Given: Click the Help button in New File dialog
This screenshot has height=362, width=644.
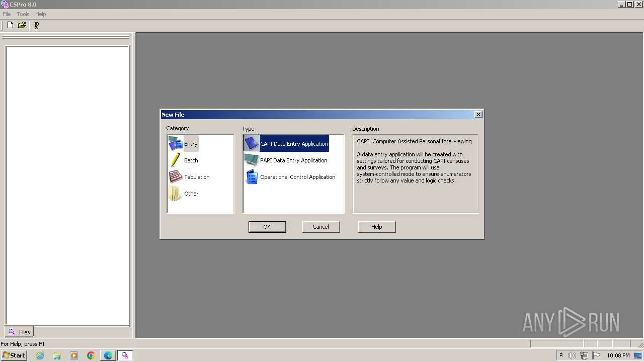Looking at the screenshot, I should click(377, 227).
